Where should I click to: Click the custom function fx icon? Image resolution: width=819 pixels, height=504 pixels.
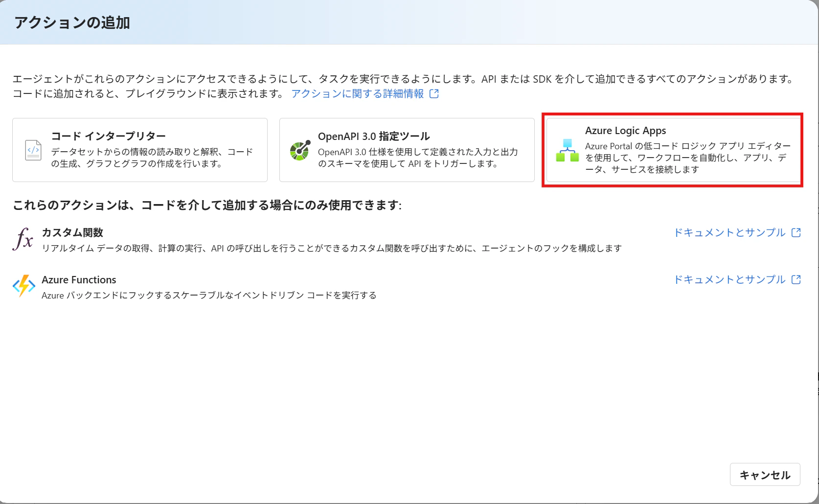pos(23,239)
